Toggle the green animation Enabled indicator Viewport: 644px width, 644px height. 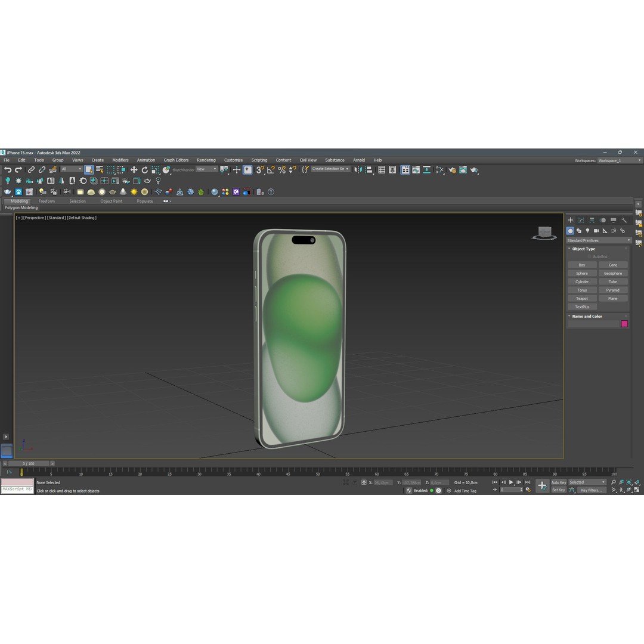click(431, 491)
